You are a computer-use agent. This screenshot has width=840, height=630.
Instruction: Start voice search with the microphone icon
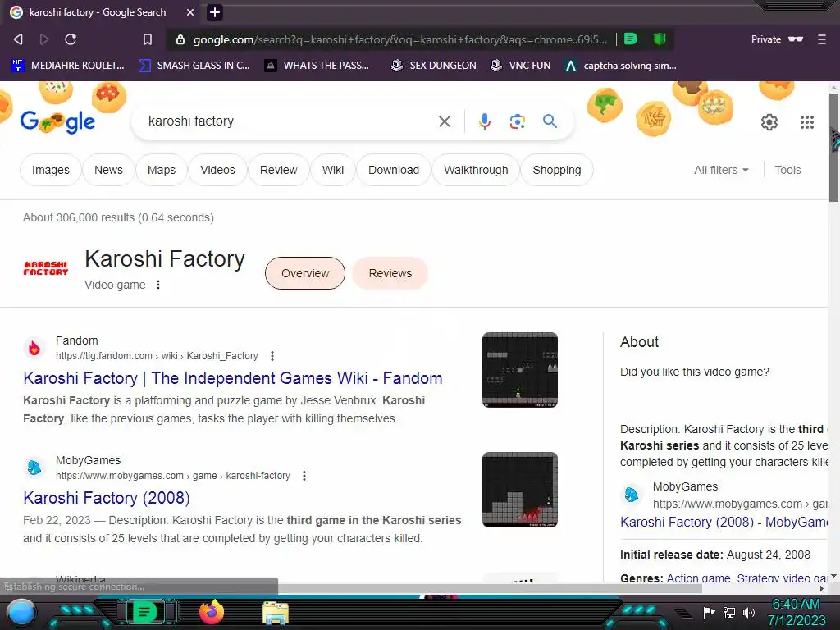(x=484, y=121)
